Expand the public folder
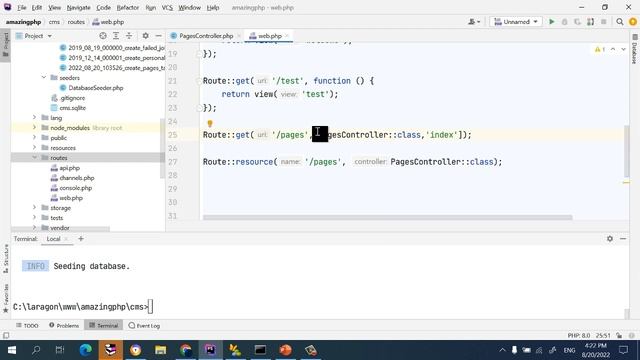Viewport: 640px width, 360px height. [x=34, y=138]
